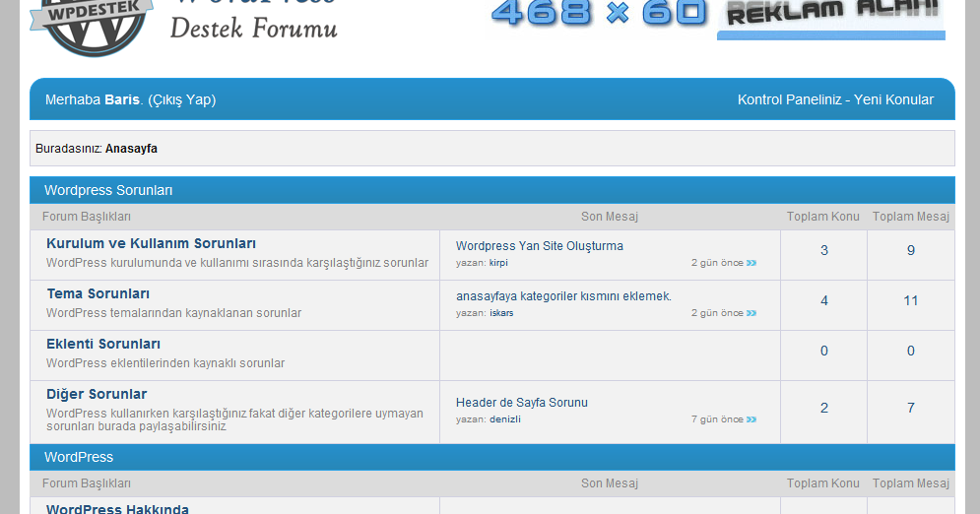Screen dimensions: 980x514
Task: Click total topics value 2
Action: (x=823, y=408)
